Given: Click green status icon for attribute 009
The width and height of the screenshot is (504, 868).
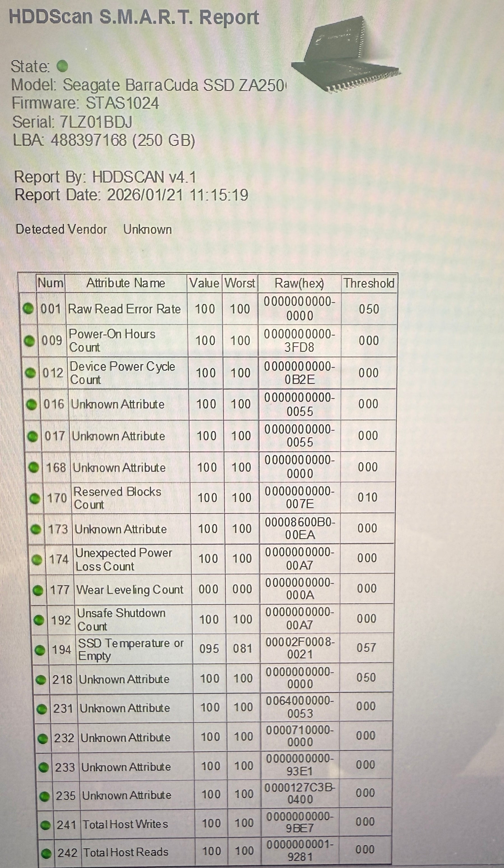Looking at the screenshot, I should tap(29, 341).
